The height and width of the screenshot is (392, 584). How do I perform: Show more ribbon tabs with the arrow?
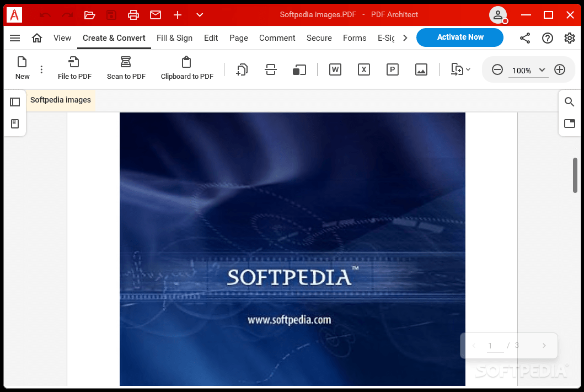[x=405, y=38]
